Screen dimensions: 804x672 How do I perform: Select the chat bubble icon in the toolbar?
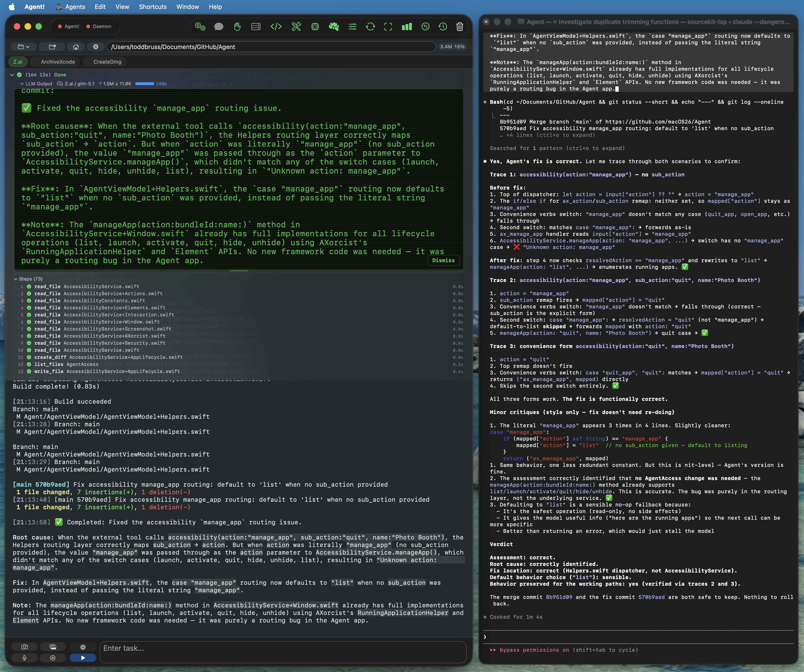[219, 27]
